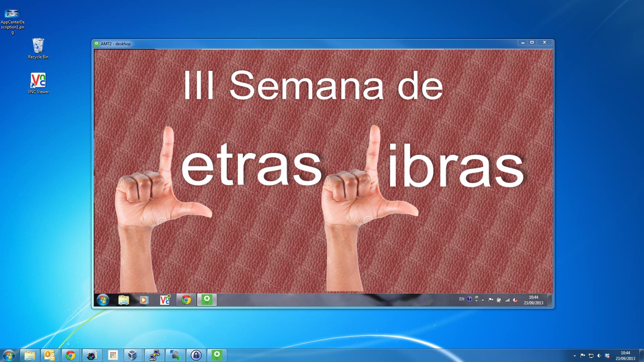Launch media player in remote taskbar
Viewport: 644px width, 362px height.
point(144,300)
